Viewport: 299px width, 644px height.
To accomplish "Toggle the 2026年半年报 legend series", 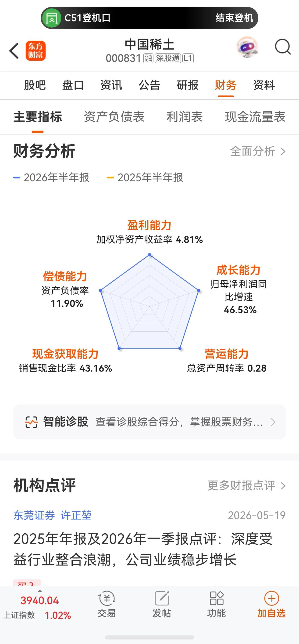I will click(51, 177).
